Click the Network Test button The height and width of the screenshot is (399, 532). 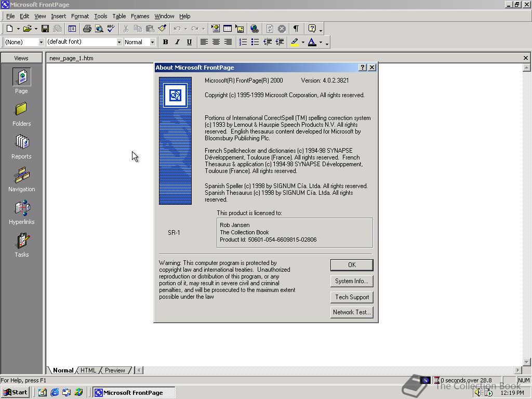pos(352,312)
